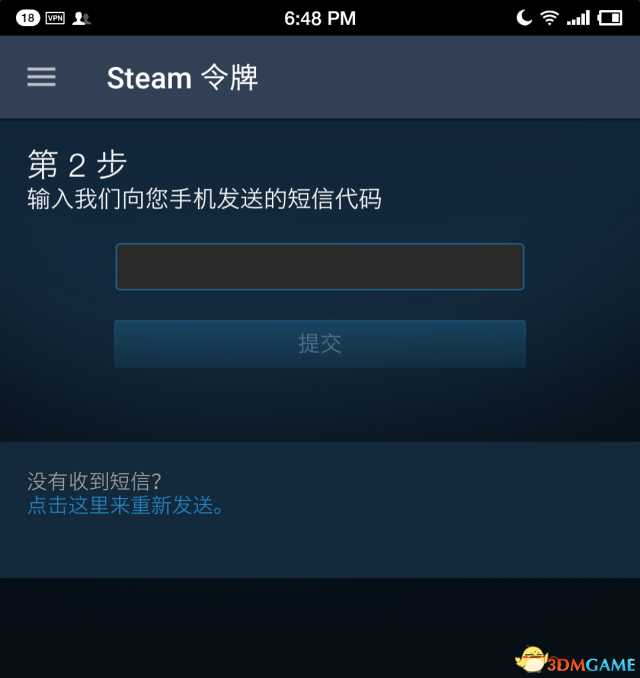This screenshot has width=640, height=678.
Task: Tap the cellular signal bars icon
Action: 578,18
